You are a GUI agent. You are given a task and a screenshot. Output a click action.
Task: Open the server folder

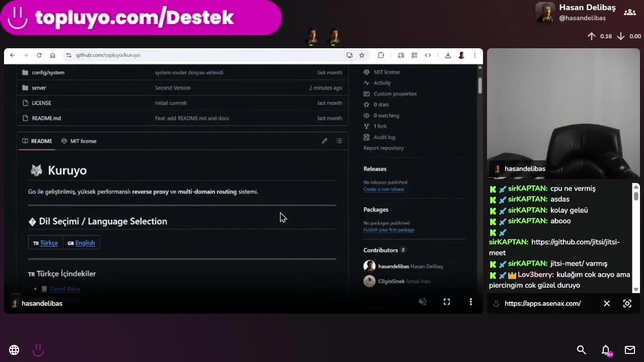click(x=39, y=87)
